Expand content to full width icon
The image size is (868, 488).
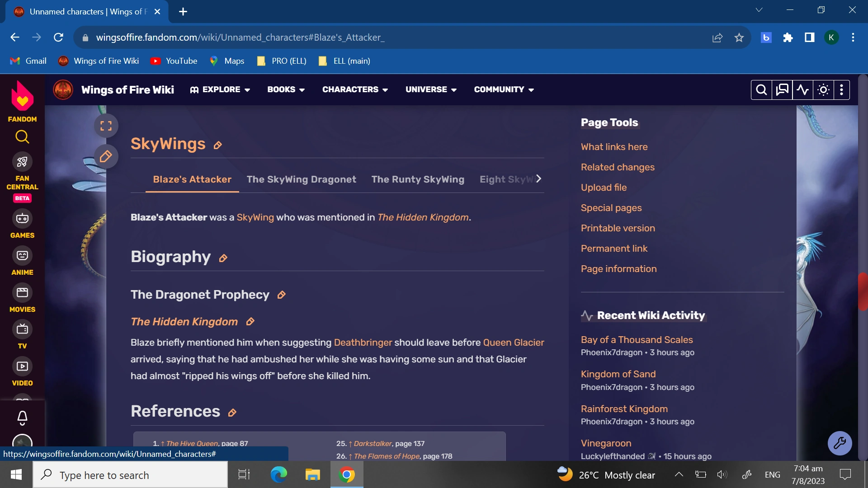106,126
